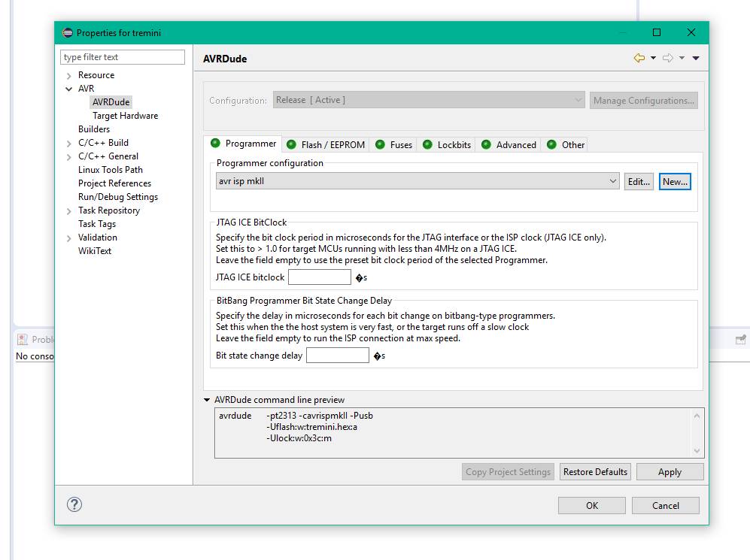Image resolution: width=750 pixels, height=560 pixels.
Task: Switch to the Programmer tab
Action: (244, 144)
